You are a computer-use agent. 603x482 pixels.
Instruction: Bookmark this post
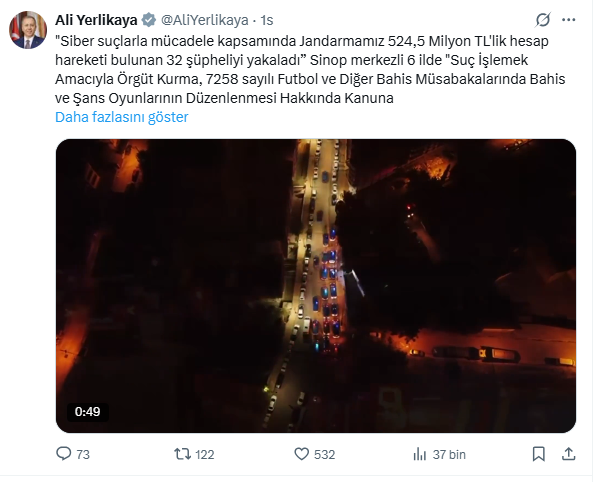pos(539,454)
